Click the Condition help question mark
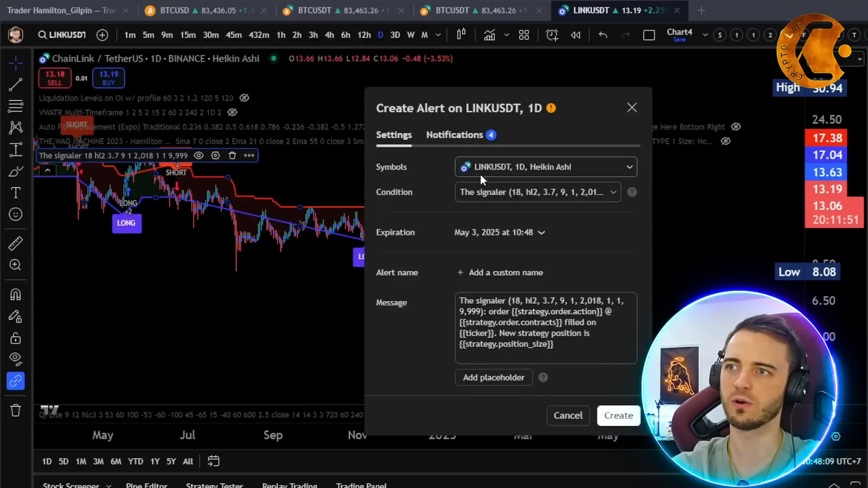Viewport: 868px width, 488px height. click(x=632, y=192)
